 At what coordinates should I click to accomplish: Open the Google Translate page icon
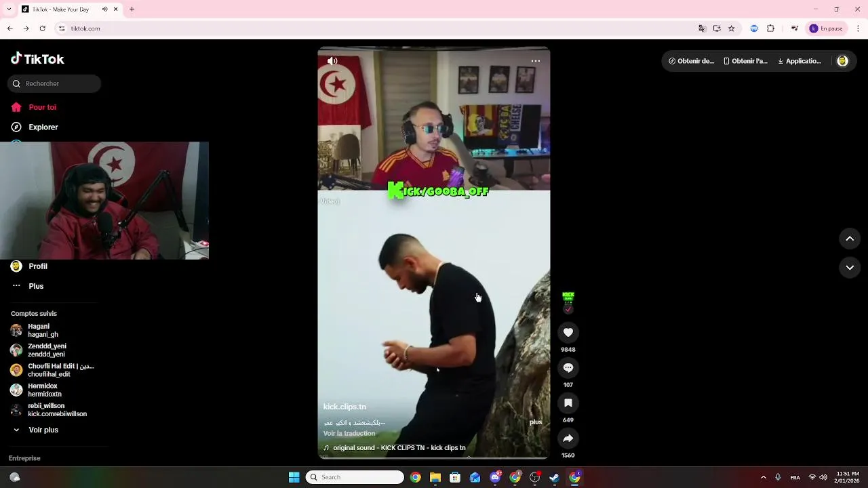702,28
